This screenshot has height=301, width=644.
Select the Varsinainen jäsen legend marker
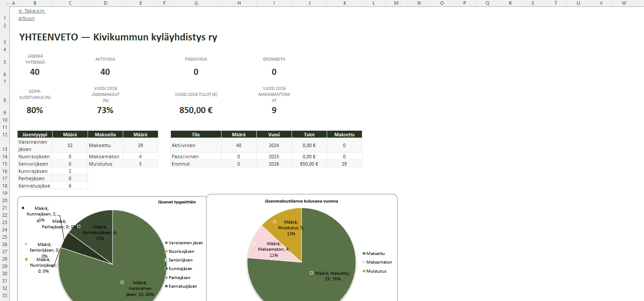click(x=167, y=243)
